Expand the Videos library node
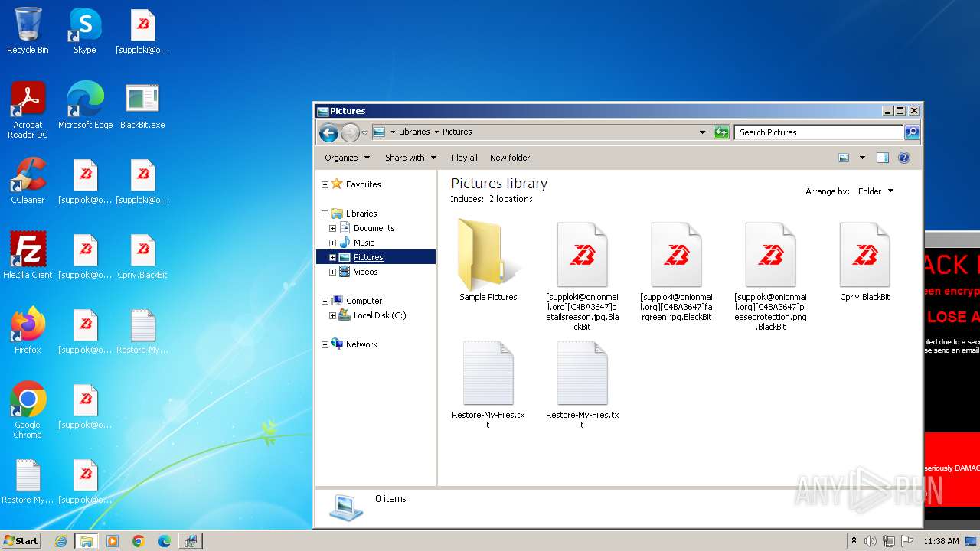 point(332,272)
